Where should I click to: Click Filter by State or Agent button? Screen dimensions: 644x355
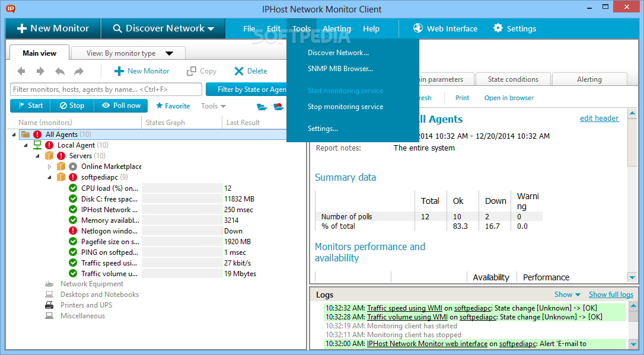pyautogui.click(x=246, y=89)
